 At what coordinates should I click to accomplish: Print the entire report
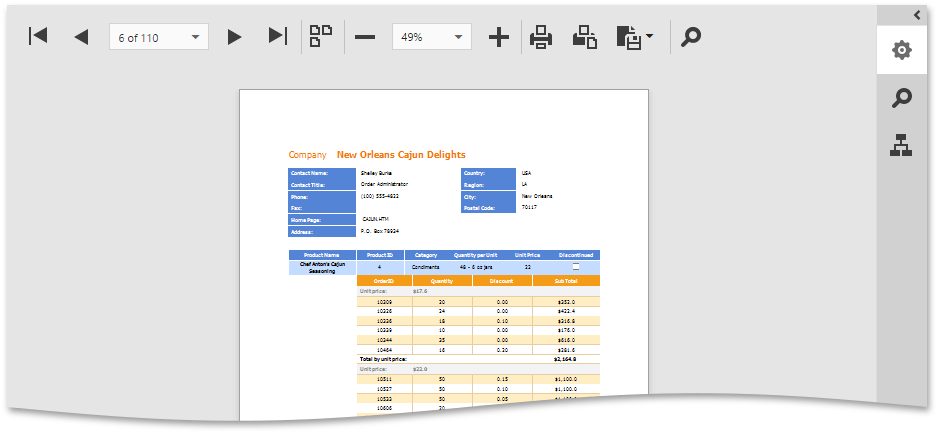point(541,37)
